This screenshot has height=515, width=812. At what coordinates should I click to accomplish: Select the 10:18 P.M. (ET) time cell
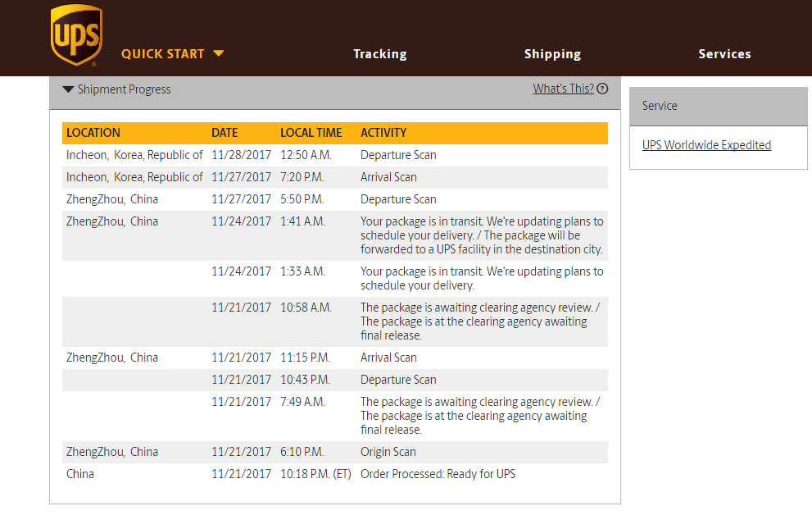coord(315,474)
